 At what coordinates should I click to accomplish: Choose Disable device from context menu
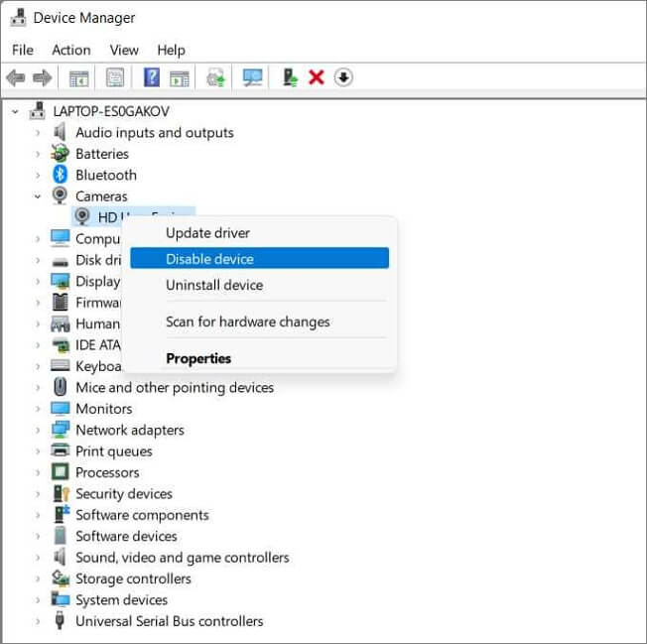click(x=260, y=258)
